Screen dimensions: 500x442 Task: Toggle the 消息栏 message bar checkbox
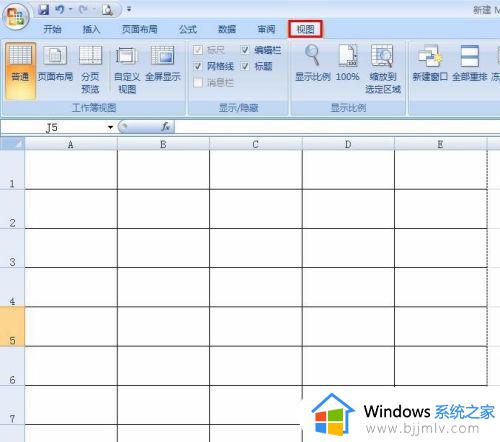[x=198, y=82]
